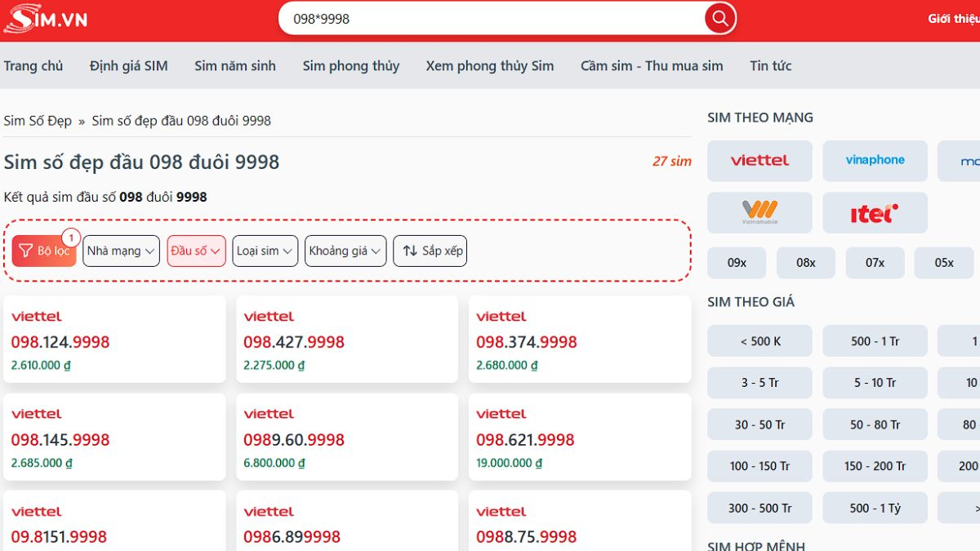Select sim number 09.8151.9998

[x=59, y=537]
